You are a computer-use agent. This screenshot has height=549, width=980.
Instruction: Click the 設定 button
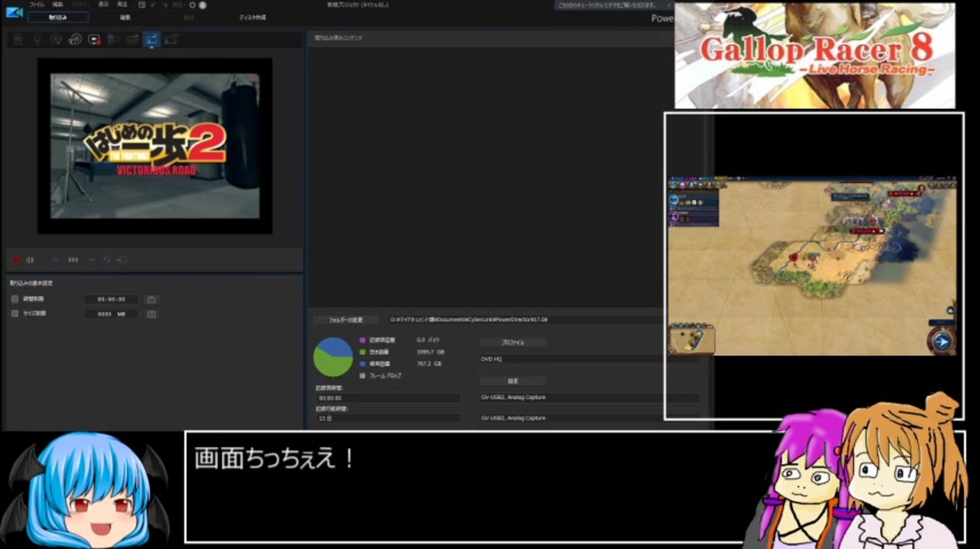513,381
